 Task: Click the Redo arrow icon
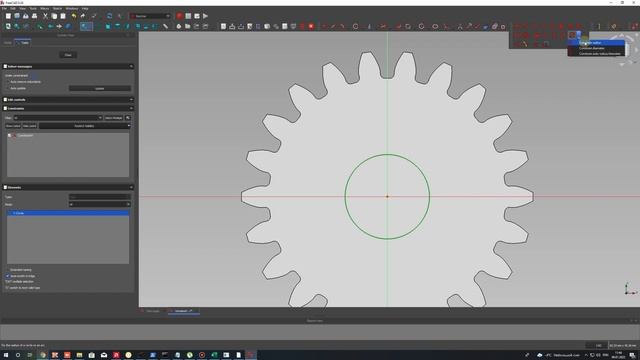point(83,16)
